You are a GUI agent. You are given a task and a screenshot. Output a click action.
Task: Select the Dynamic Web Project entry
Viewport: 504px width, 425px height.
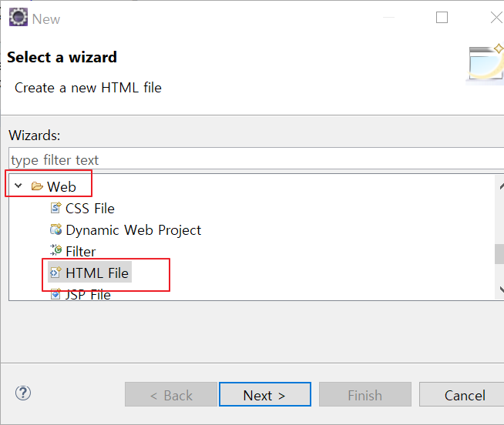pyautogui.click(x=133, y=230)
